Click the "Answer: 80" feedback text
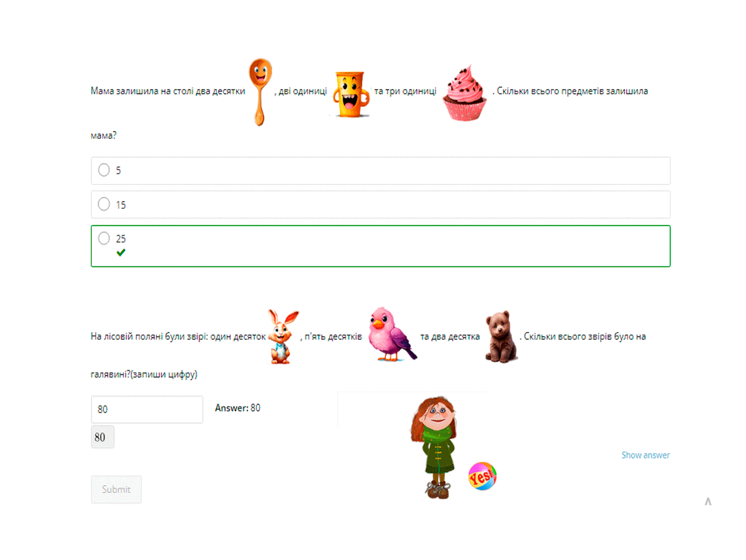 click(x=238, y=408)
